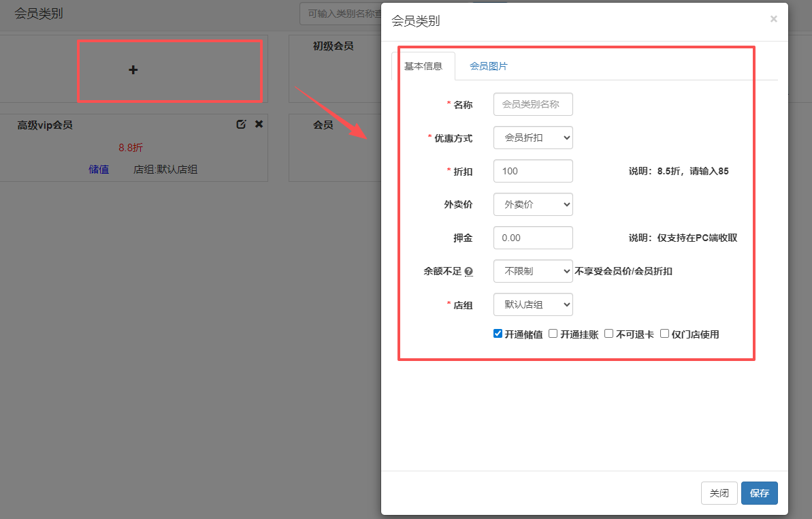Enable the 开通挂账 checkbox
This screenshot has height=519, width=812.
pyautogui.click(x=553, y=334)
